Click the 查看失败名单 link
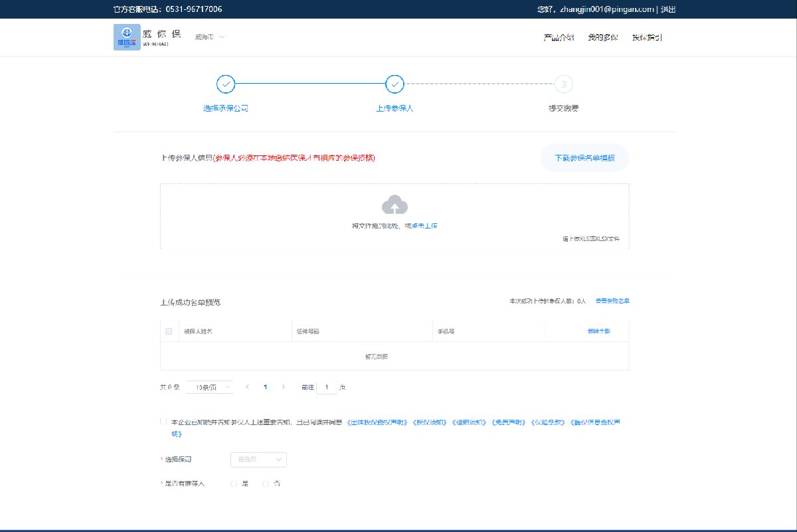This screenshot has width=797, height=532. pyautogui.click(x=612, y=301)
